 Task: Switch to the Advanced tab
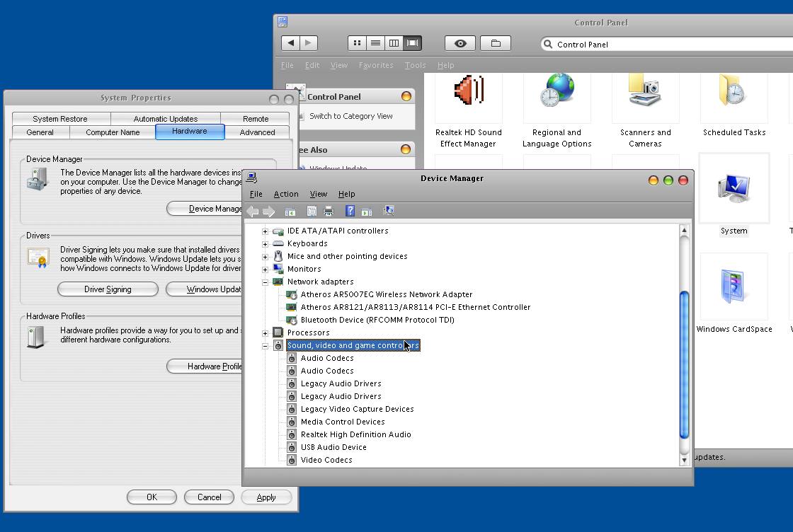(258, 132)
